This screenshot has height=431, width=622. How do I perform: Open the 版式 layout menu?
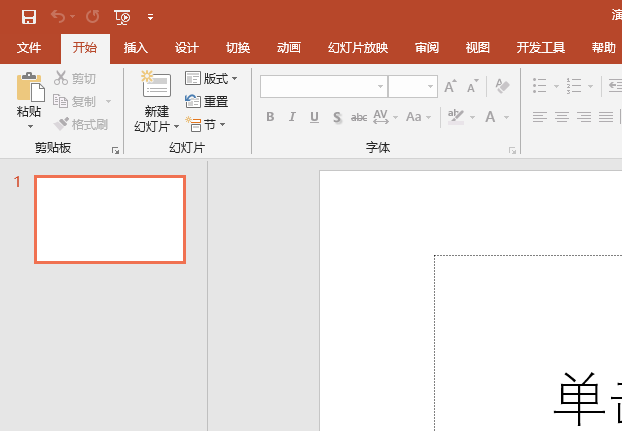coord(211,79)
